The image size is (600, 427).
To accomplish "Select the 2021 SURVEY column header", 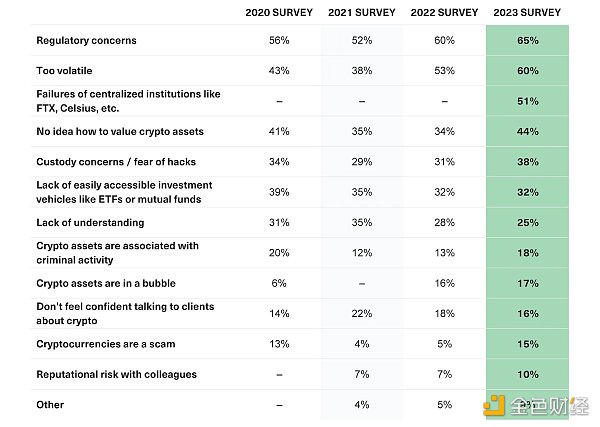I will [361, 13].
